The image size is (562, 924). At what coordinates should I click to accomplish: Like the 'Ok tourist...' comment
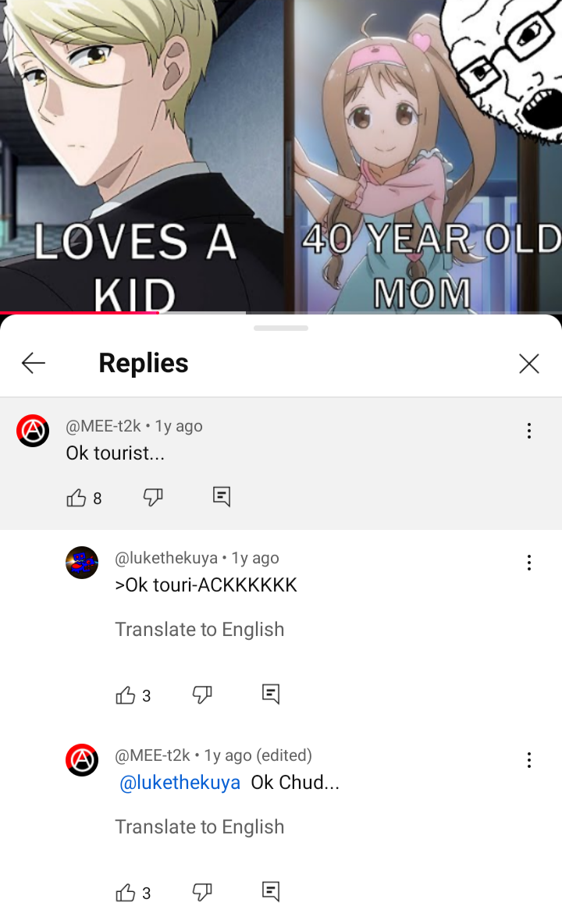pos(76,498)
